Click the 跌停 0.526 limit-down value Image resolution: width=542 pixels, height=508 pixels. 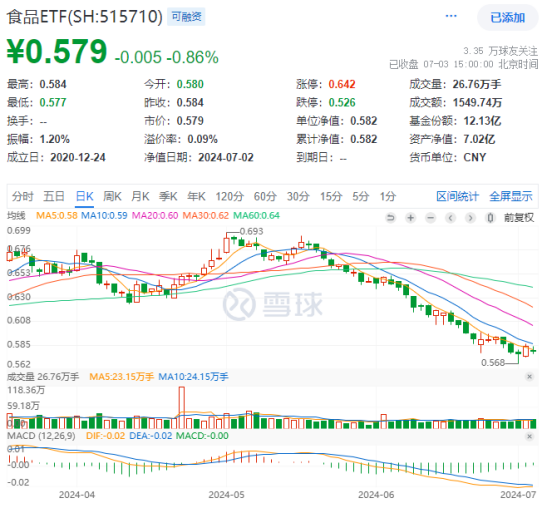point(342,102)
